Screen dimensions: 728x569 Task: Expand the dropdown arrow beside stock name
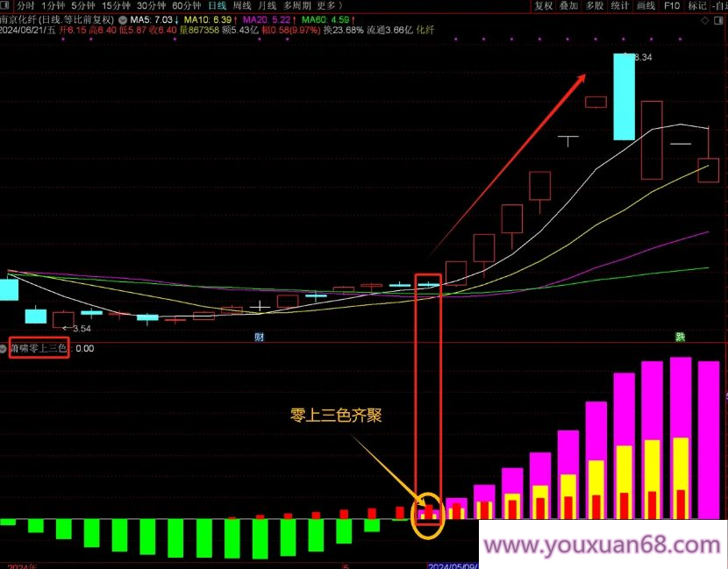coord(122,18)
